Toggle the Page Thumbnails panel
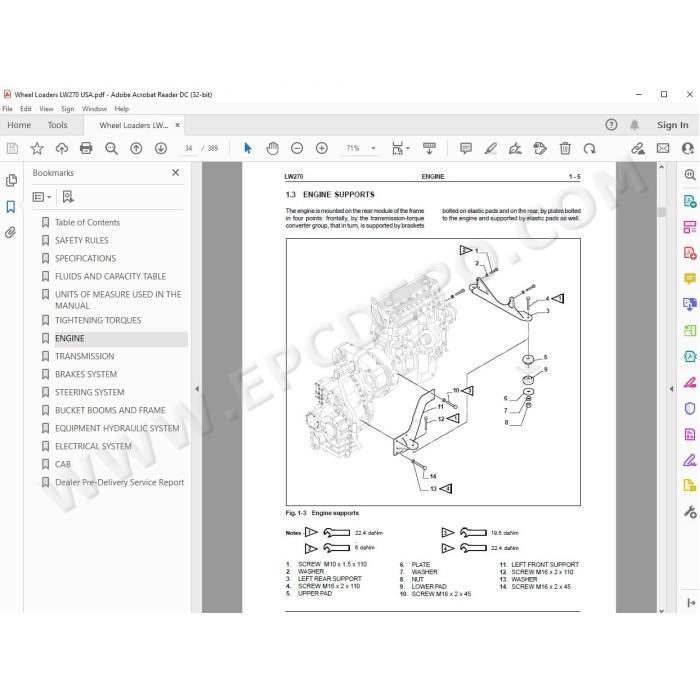This screenshot has width=700, height=700. click(x=11, y=180)
